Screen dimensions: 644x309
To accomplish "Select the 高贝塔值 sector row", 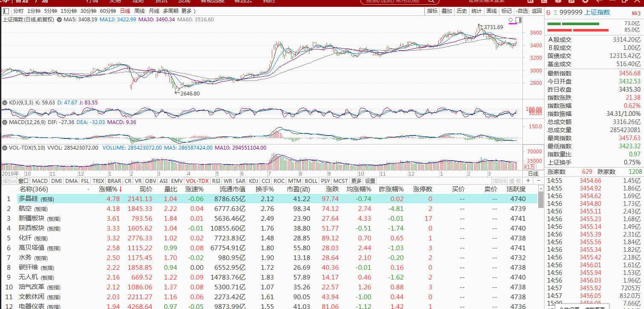I will (269, 248).
